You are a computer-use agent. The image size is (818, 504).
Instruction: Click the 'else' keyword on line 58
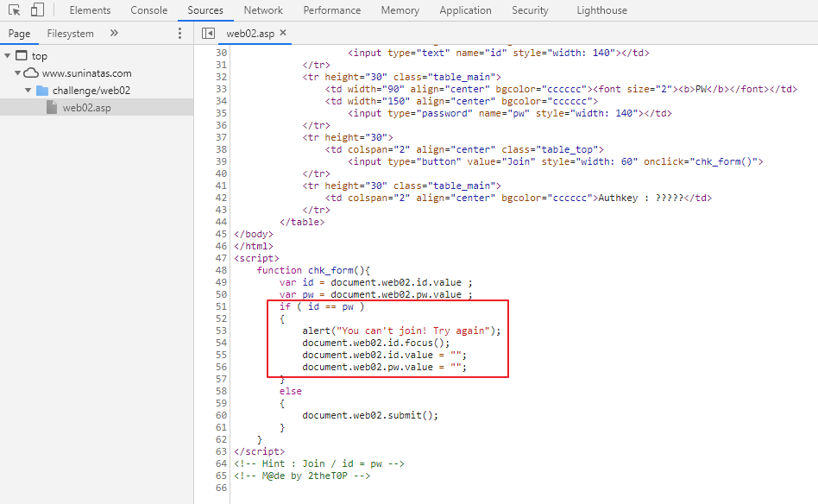pyautogui.click(x=291, y=391)
